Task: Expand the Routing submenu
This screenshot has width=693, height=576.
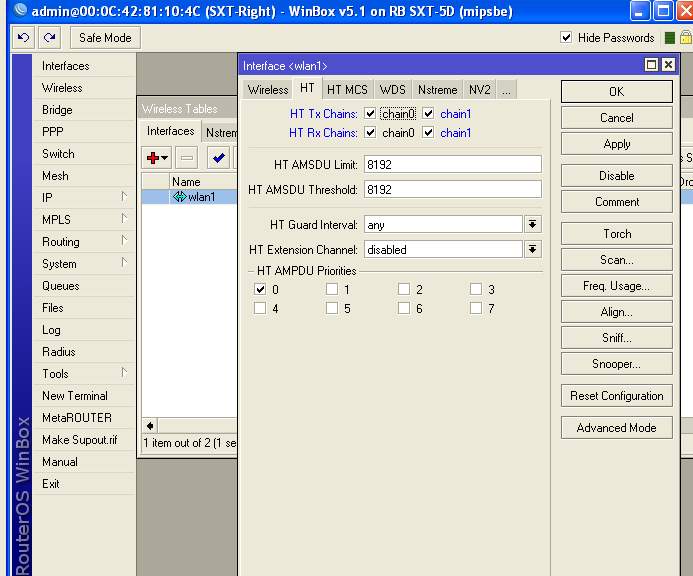Action: (x=124, y=241)
